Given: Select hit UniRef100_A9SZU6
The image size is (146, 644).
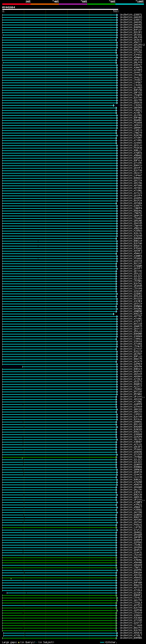Looking at the screenshot, I should coord(131,399).
